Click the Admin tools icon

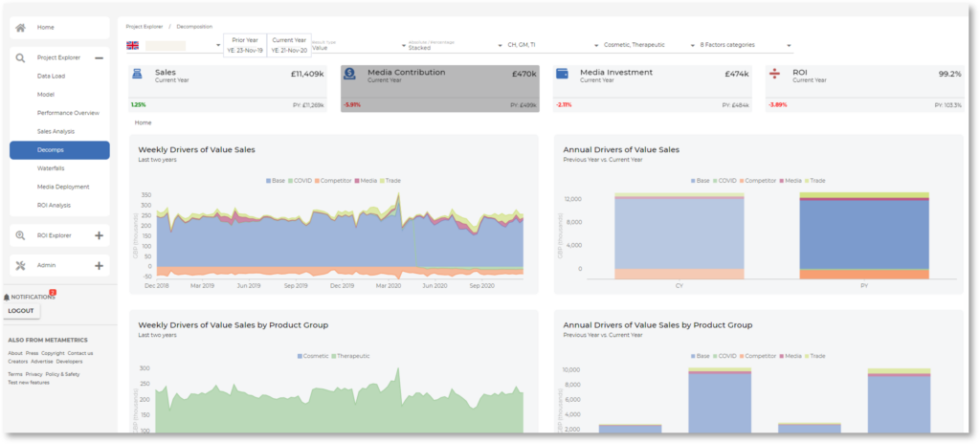click(21, 266)
